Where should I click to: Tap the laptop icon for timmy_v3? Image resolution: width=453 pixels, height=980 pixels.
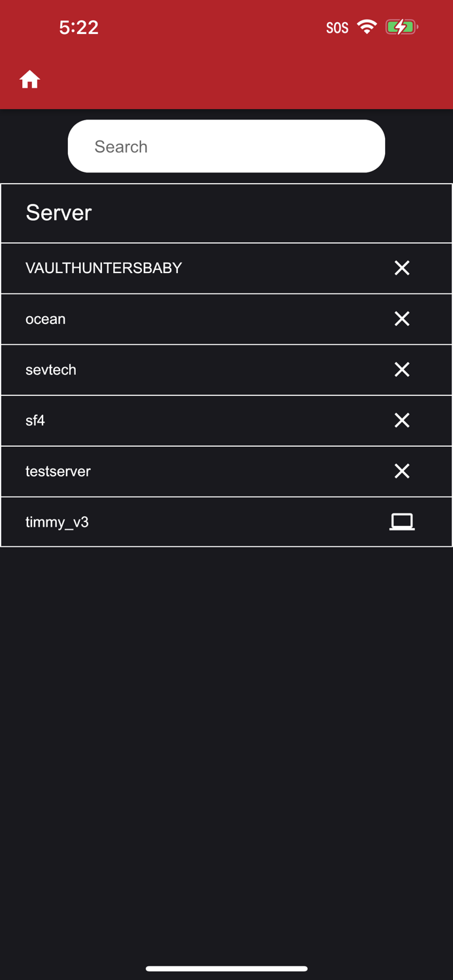pos(402,521)
